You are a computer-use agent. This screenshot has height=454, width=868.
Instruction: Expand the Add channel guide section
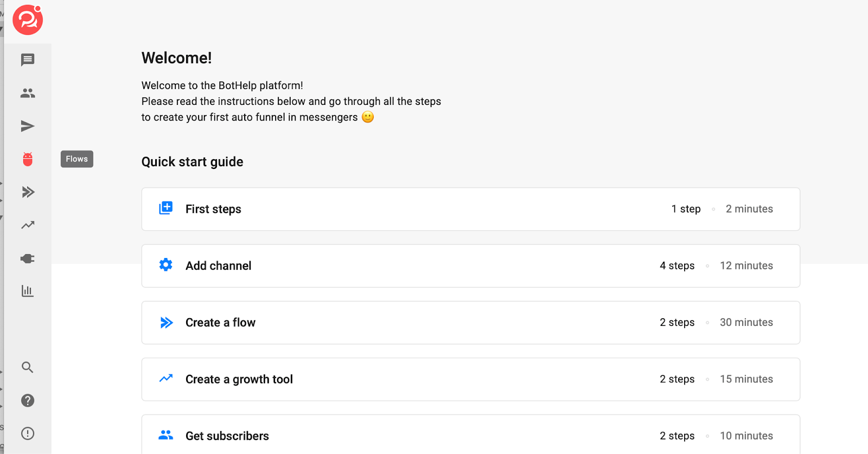[470, 266]
